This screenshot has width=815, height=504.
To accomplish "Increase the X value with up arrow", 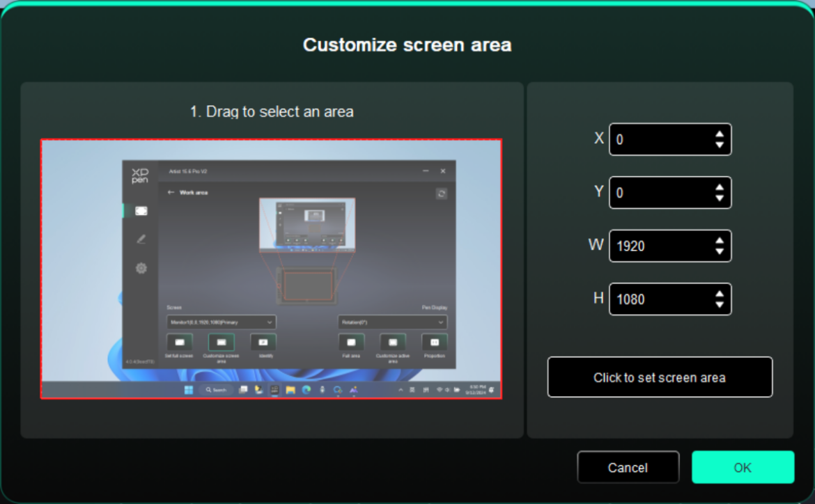I will click(x=720, y=134).
